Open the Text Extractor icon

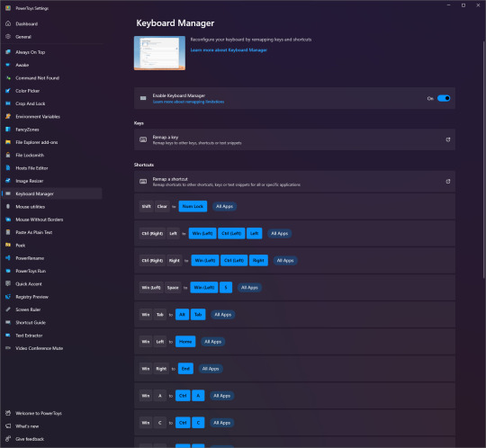pyautogui.click(x=8, y=335)
